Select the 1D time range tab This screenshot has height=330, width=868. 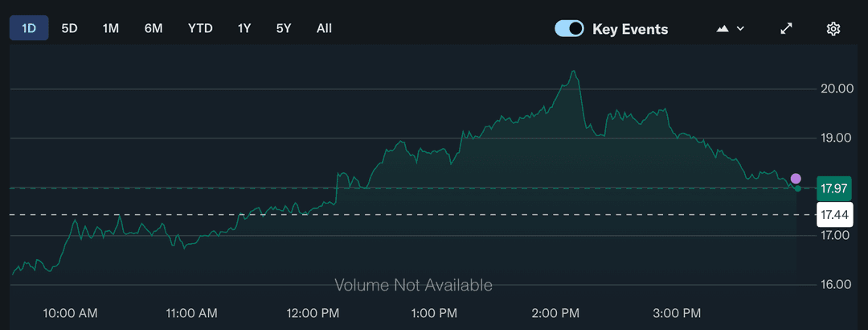point(29,28)
